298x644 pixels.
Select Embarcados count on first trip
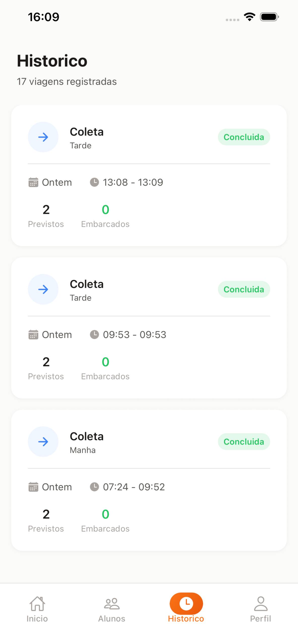(x=105, y=210)
